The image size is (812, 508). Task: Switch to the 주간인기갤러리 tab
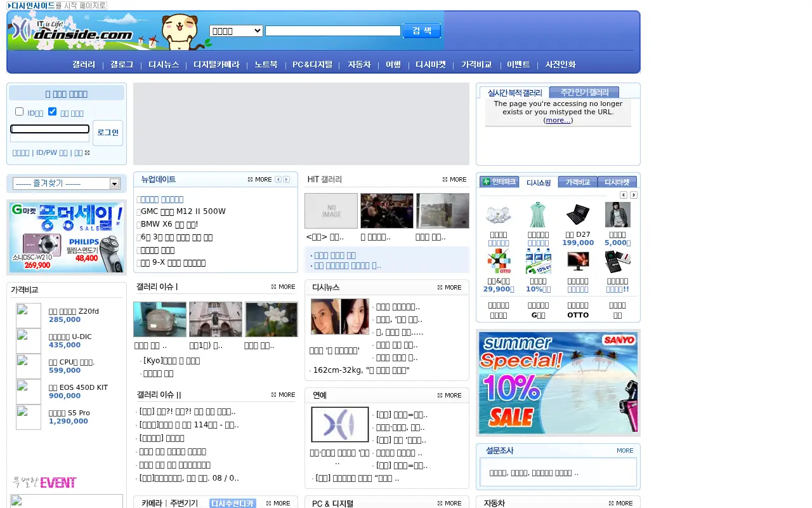(x=584, y=92)
